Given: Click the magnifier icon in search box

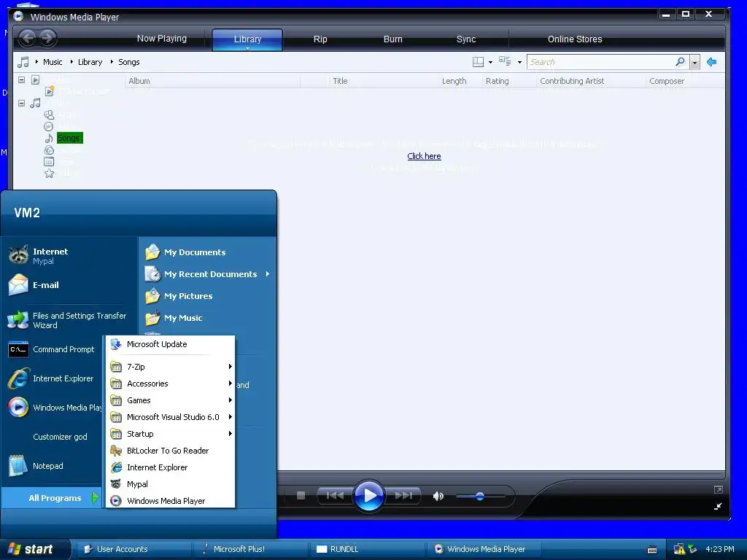Looking at the screenshot, I should 680,62.
